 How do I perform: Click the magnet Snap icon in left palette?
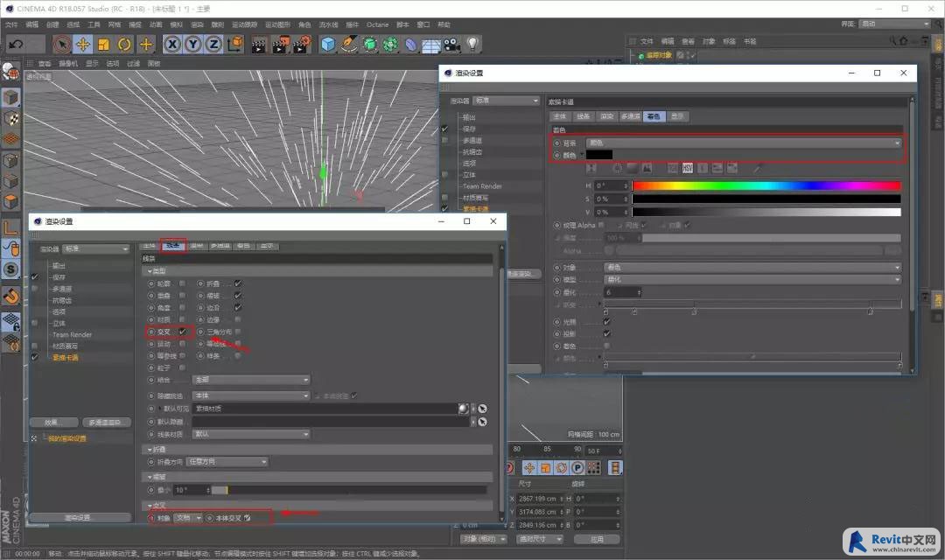(10, 296)
